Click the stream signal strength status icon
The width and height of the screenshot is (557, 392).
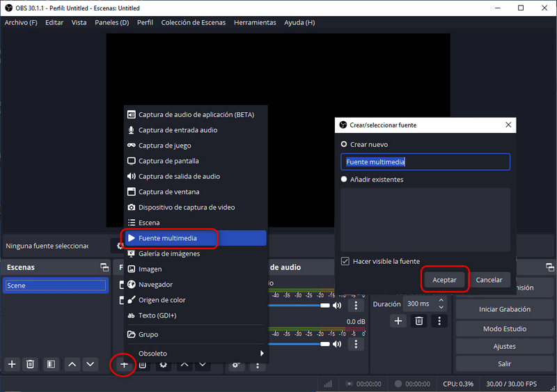tap(328, 384)
